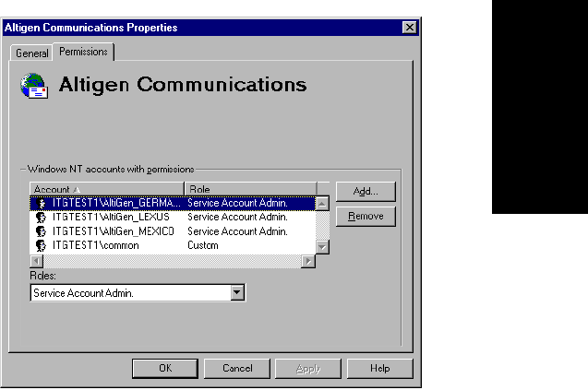
Task: Sort list by the Account column header
Action: pos(107,189)
